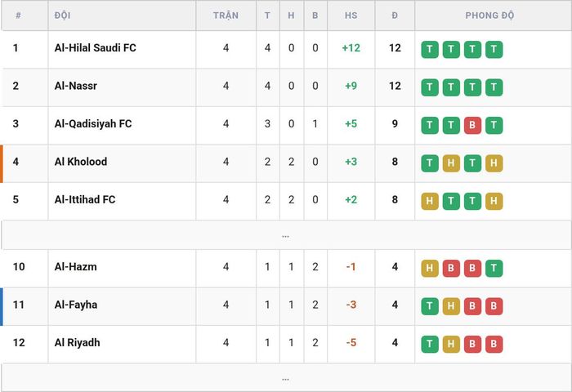The image size is (572, 392).
Task: Click Al-Hilal Saudi FC's first green T badge
Action: pos(430,49)
